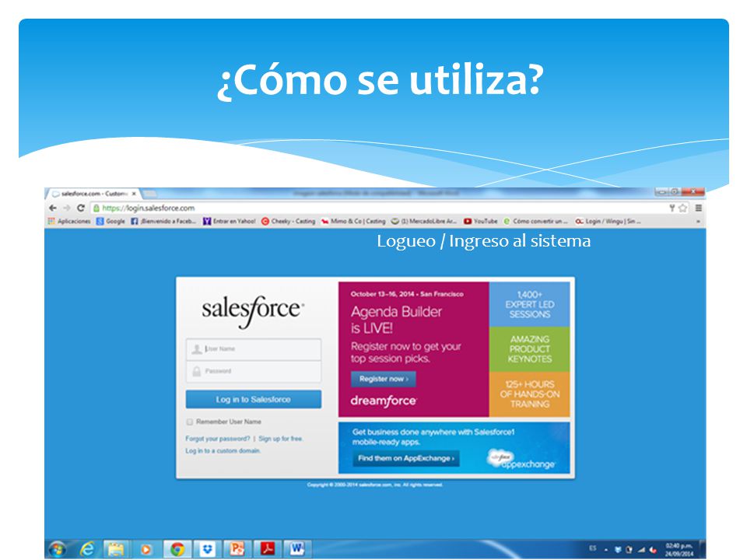
Task: Open the YouTube bookmark
Action: click(481, 222)
